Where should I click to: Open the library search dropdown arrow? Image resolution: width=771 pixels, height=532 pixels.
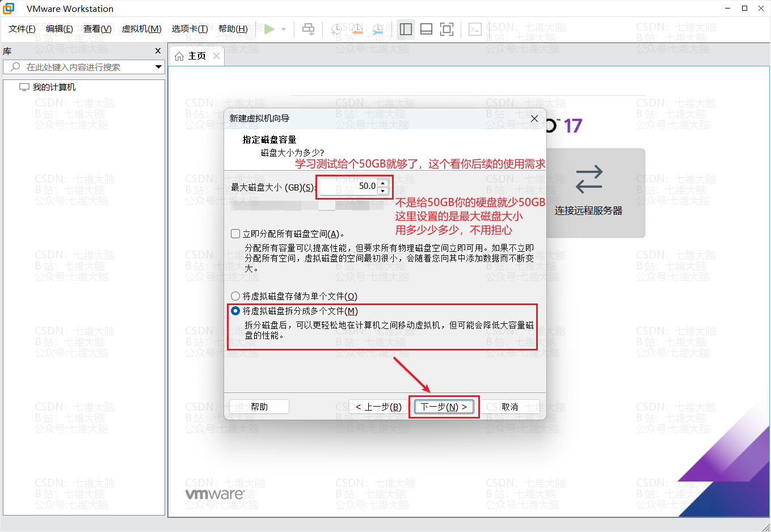pyautogui.click(x=158, y=67)
